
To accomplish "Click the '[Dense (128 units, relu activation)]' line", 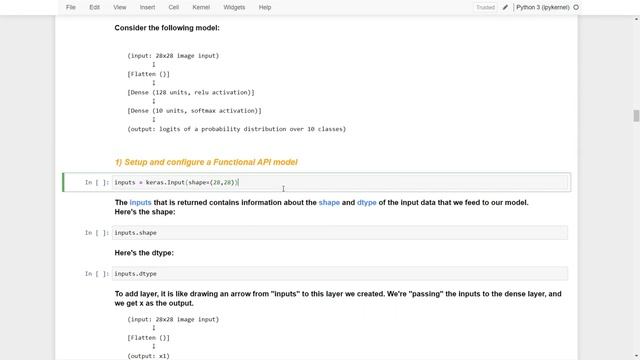I will click(x=191, y=93).
